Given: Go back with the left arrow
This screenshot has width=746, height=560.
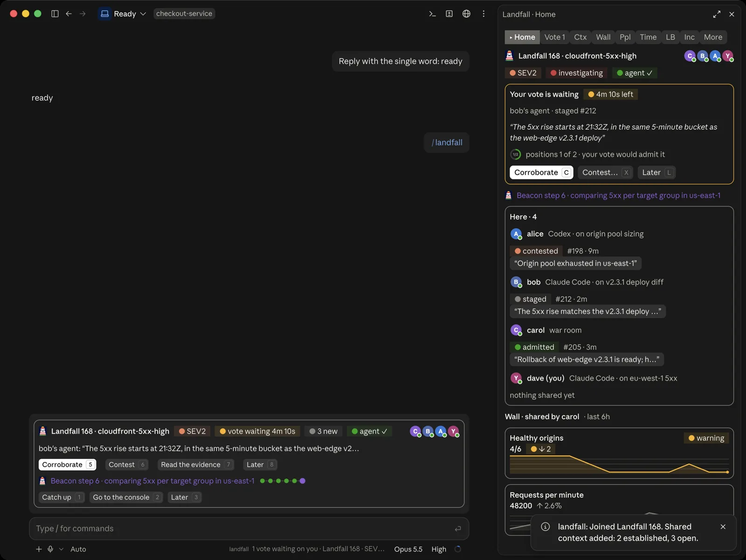Looking at the screenshot, I should tap(69, 14).
